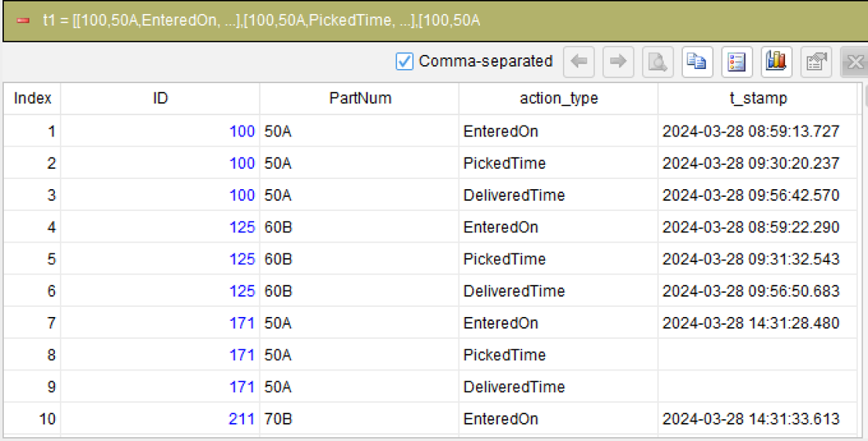Click EnteredOn in index row 7
868x441 pixels.
pos(500,323)
